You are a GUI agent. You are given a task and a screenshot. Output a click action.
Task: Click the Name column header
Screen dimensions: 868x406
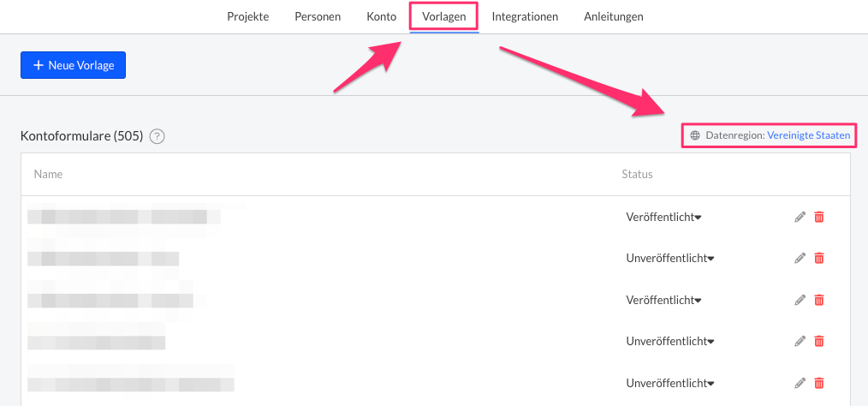[48, 174]
